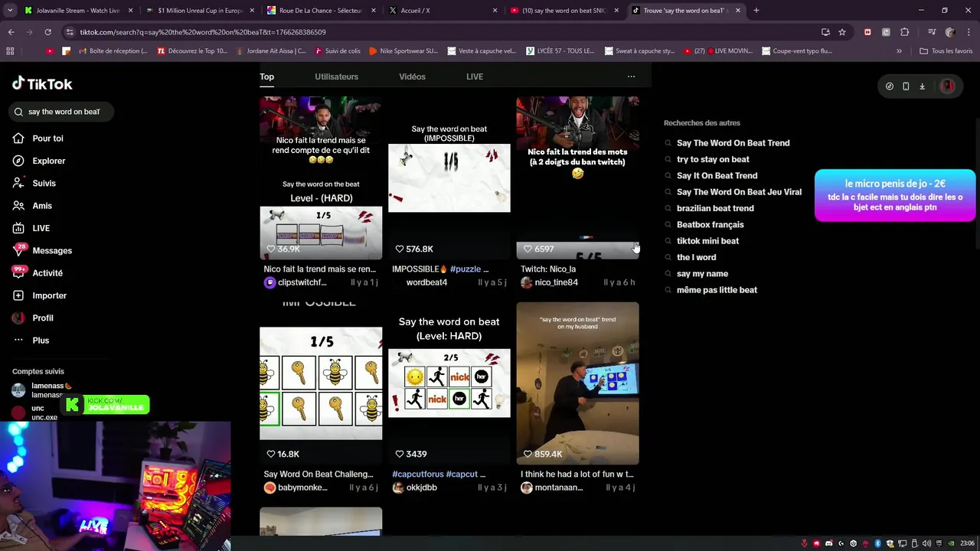Go to Suivis following feed
The width and height of the screenshot is (980, 551).
(34, 183)
